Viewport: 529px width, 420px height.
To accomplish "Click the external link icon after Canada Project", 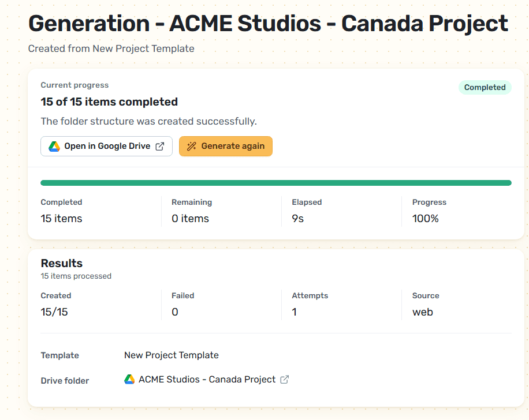I will click(285, 380).
